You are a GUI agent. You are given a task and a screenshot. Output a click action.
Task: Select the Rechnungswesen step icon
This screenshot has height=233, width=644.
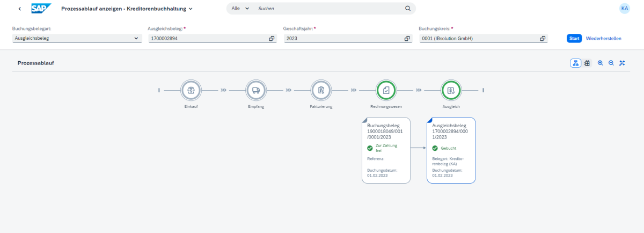(386, 90)
